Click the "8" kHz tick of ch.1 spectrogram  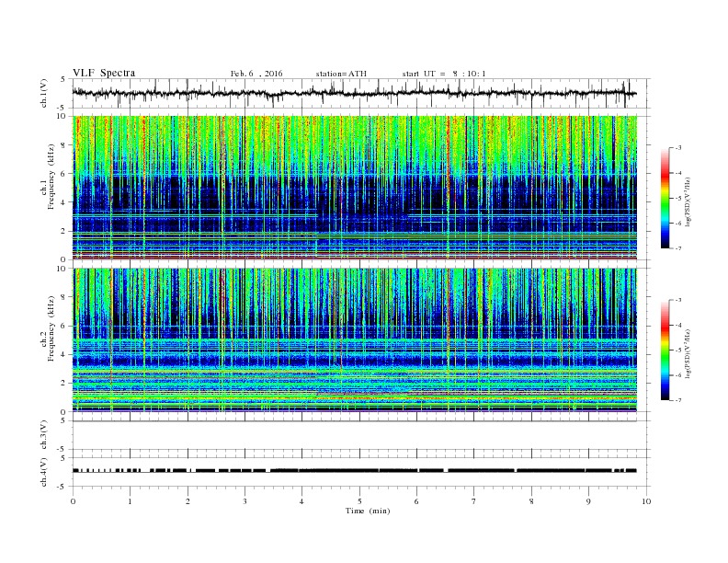click(64, 145)
